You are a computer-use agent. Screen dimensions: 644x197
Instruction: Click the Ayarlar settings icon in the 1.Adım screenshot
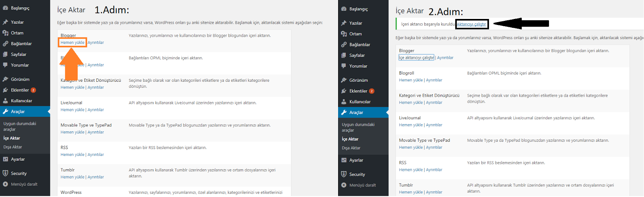[5, 159]
